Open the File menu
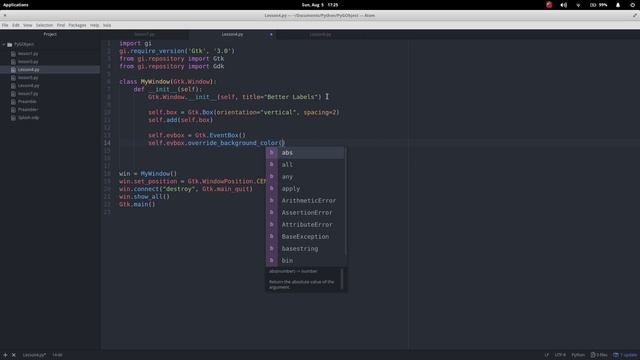640x360 pixels. click(5, 25)
